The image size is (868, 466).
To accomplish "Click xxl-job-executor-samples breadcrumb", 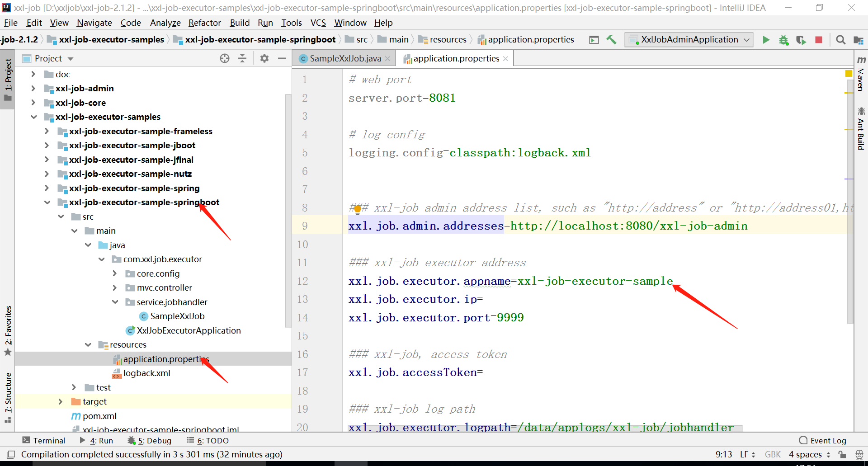I will pos(106,40).
